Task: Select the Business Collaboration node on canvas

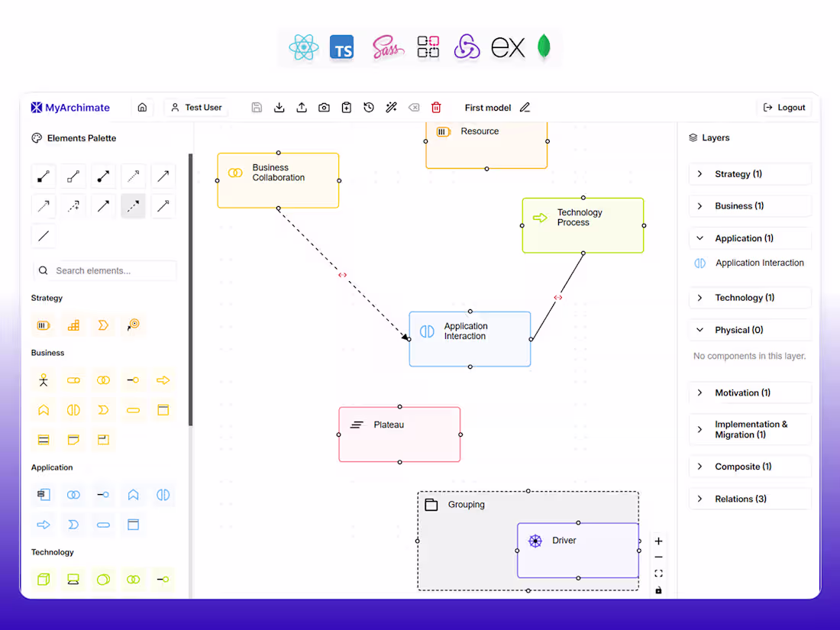Action: (278, 180)
